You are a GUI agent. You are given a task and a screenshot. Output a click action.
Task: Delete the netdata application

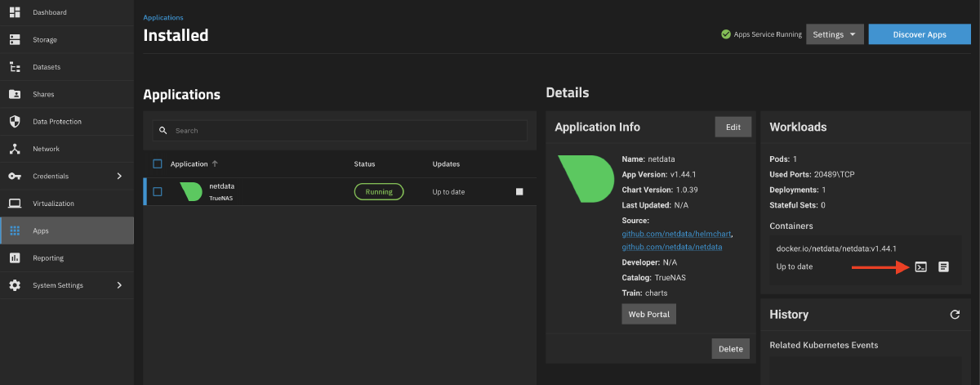731,348
